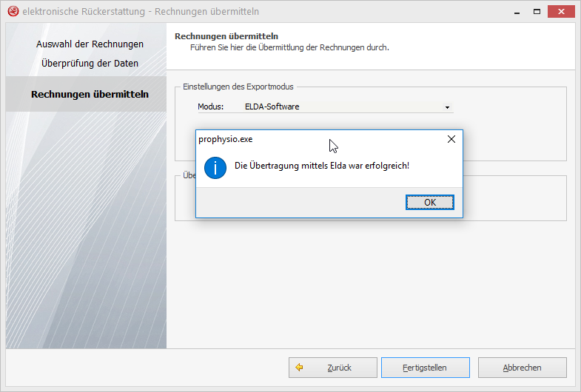581x392 pixels.
Task: Click the Modus: field label
Action: 210,107
